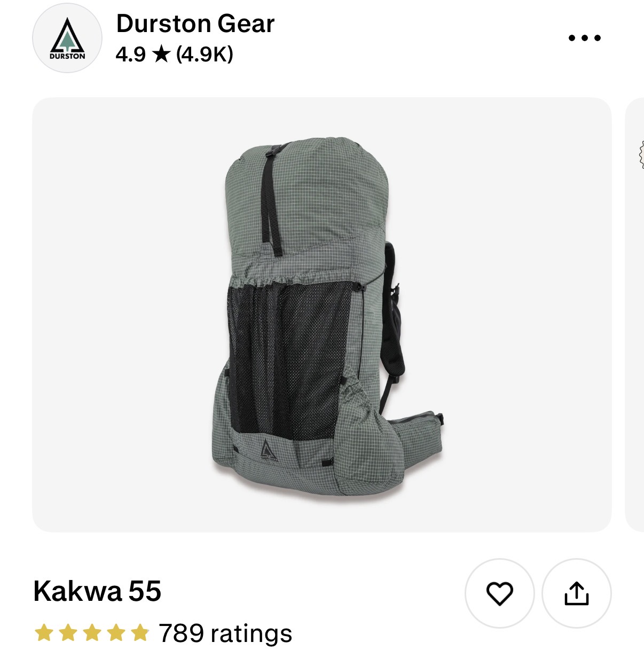This screenshot has width=644, height=658.
Task: Open the 789 ratings link
Action: 225,633
